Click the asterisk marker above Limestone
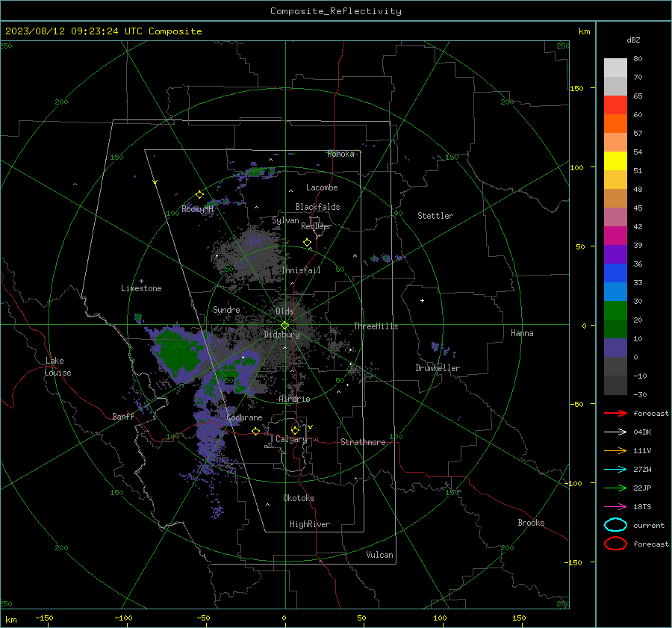 [141, 282]
